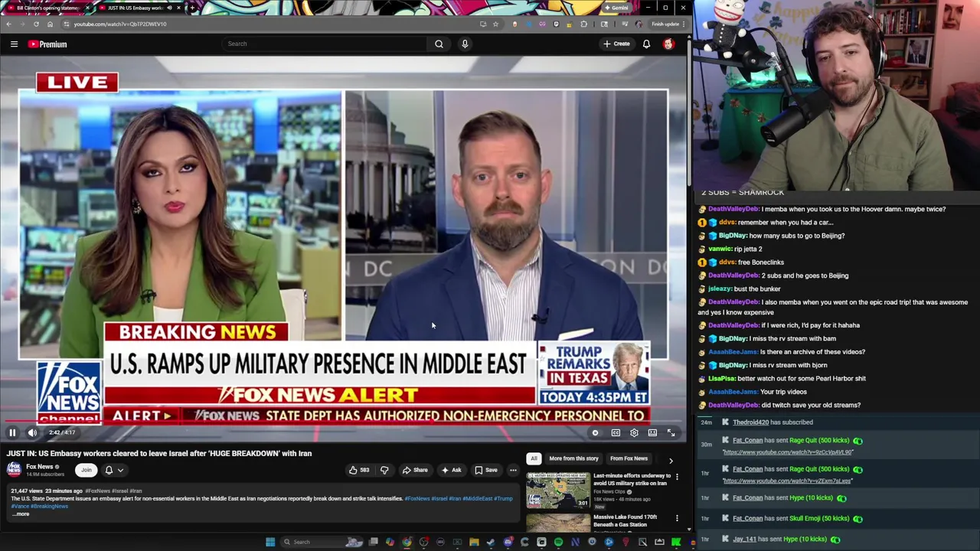Screen dimensions: 980x551
Task: Select the From Fox News chip
Action: coord(629,458)
